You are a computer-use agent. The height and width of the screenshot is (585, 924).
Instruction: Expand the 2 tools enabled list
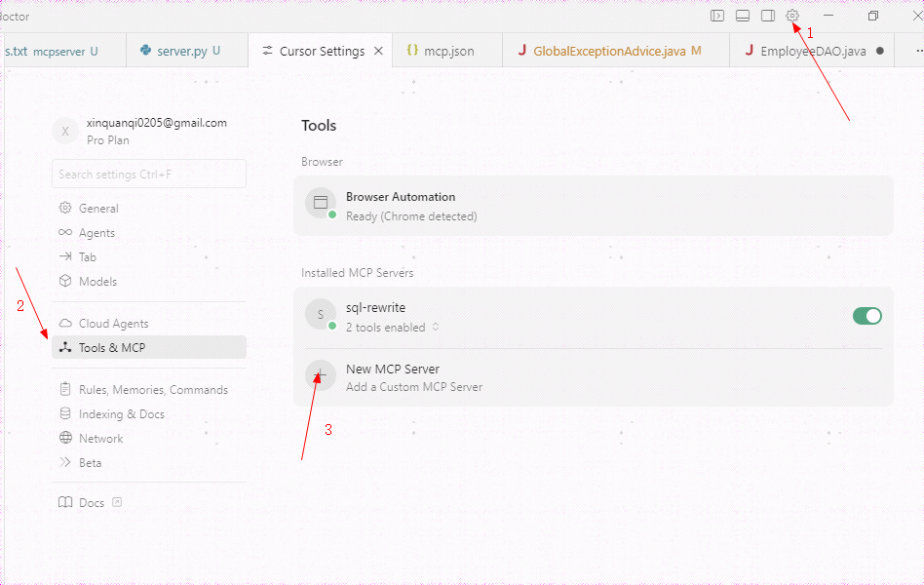(x=436, y=327)
